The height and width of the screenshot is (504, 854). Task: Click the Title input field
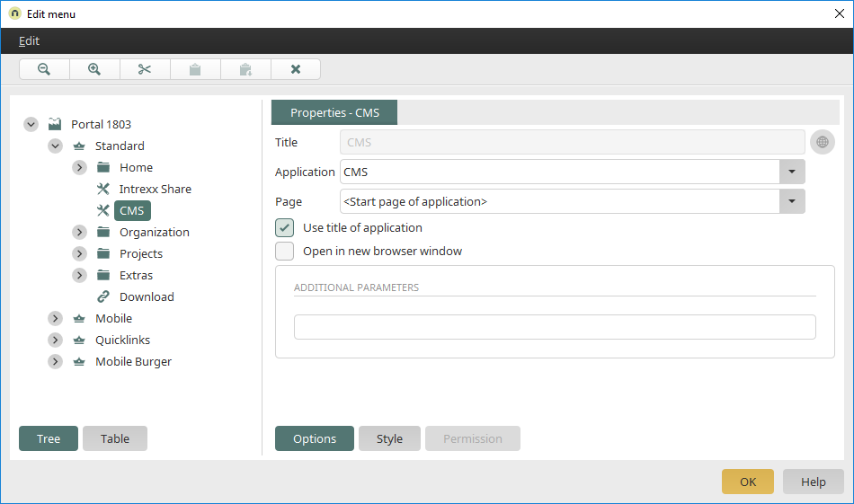pyautogui.click(x=573, y=142)
